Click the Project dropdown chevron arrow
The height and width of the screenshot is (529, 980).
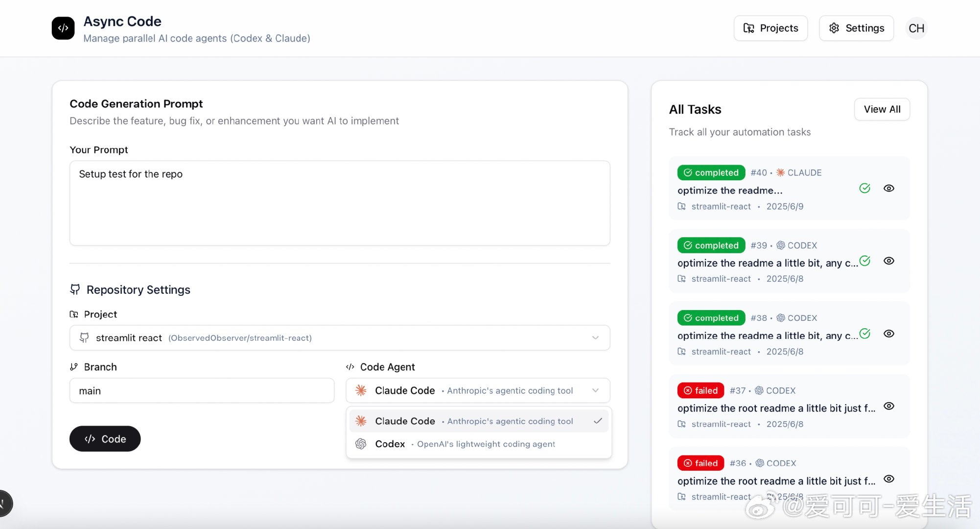(x=595, y=337)
